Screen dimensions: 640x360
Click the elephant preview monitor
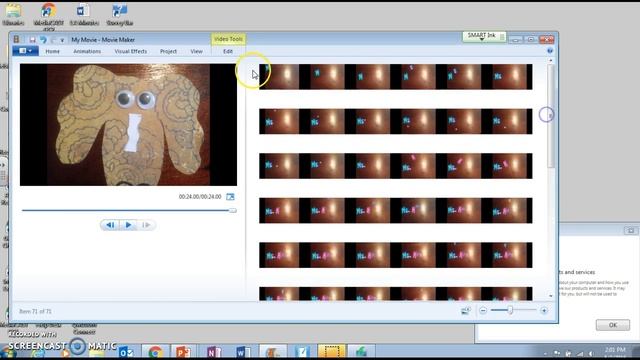coord(128,125)
